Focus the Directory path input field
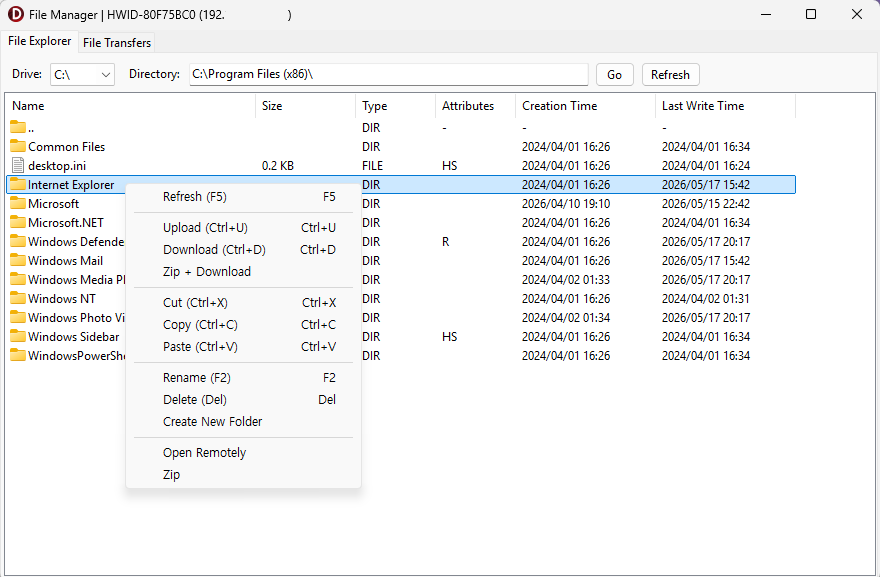This screenshot has width=880, height=577. pyautogui.click(x=388, y=74)
